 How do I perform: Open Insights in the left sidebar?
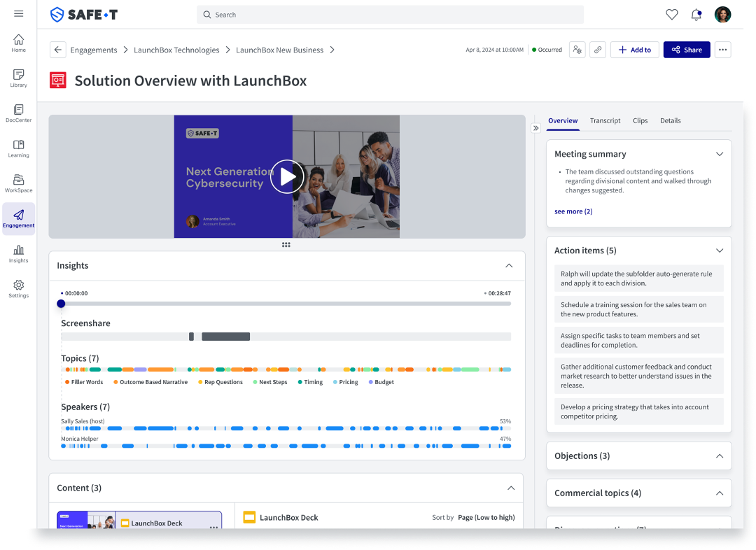18,254
